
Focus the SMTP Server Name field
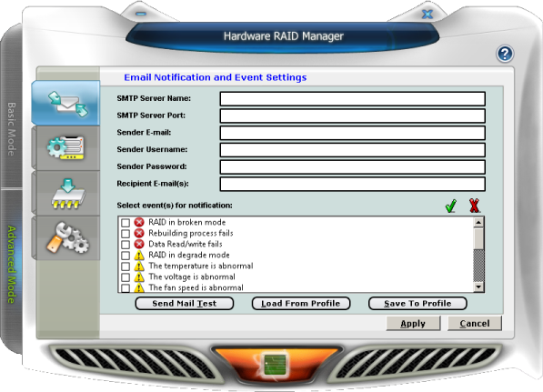(353, 99)
